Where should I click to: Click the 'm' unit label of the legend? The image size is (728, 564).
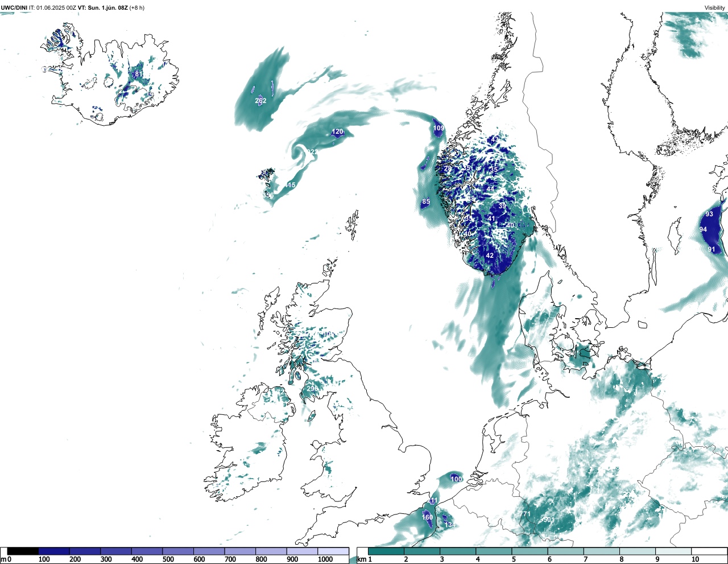(3, 559)
